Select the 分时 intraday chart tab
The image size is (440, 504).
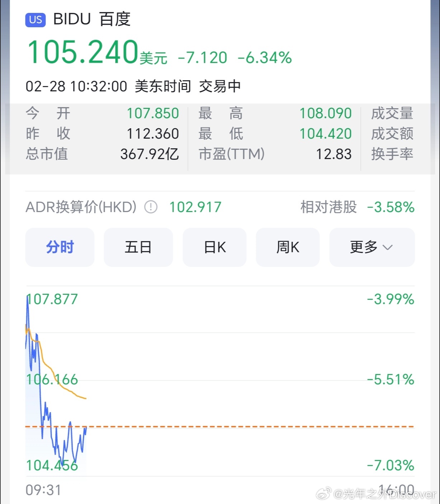[x=60, y=247]
